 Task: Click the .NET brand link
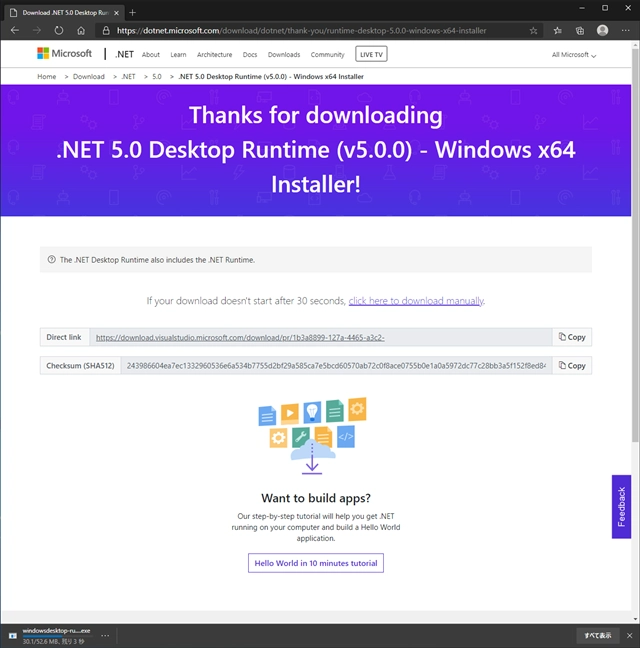[124, 54]
